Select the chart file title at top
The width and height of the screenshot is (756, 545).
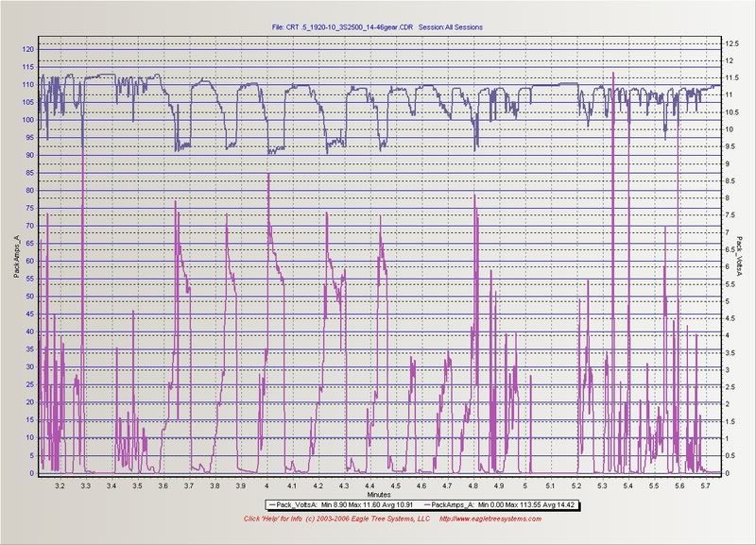pyautogui.click(x=376, y=28)
